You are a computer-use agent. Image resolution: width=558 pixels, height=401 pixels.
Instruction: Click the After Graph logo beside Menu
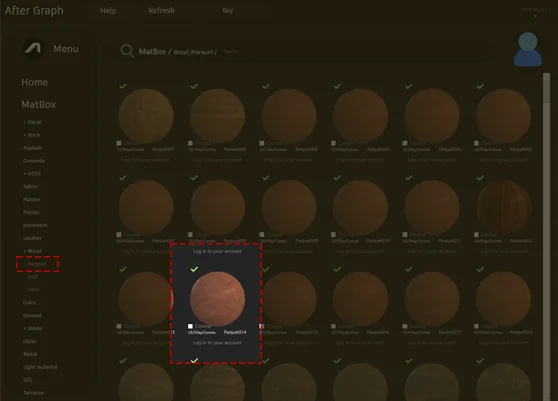click(33, 48)
